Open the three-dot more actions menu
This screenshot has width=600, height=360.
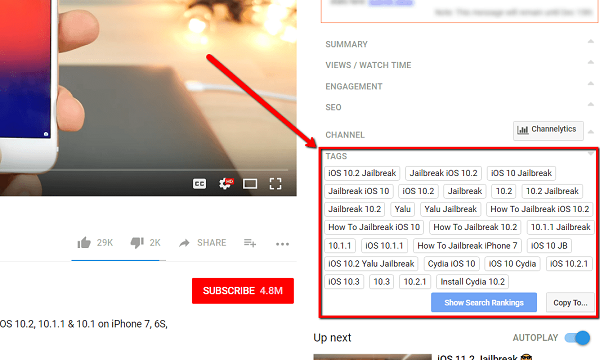282,244
